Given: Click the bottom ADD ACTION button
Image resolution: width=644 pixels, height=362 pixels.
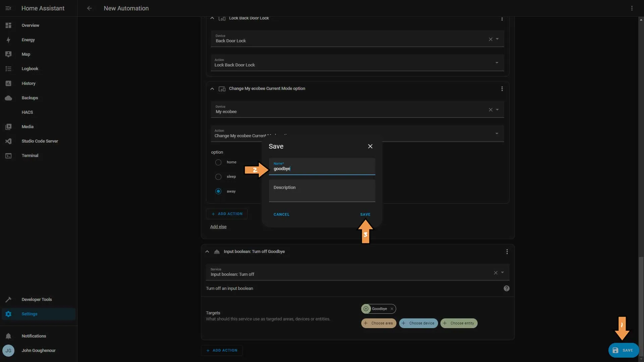Looking at the screenshot, I should pyautogui.click(x=222, y=350).
